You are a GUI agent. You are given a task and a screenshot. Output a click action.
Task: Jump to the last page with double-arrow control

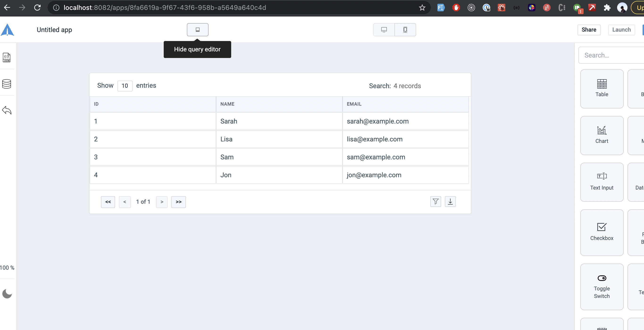[x=178, y=202]
